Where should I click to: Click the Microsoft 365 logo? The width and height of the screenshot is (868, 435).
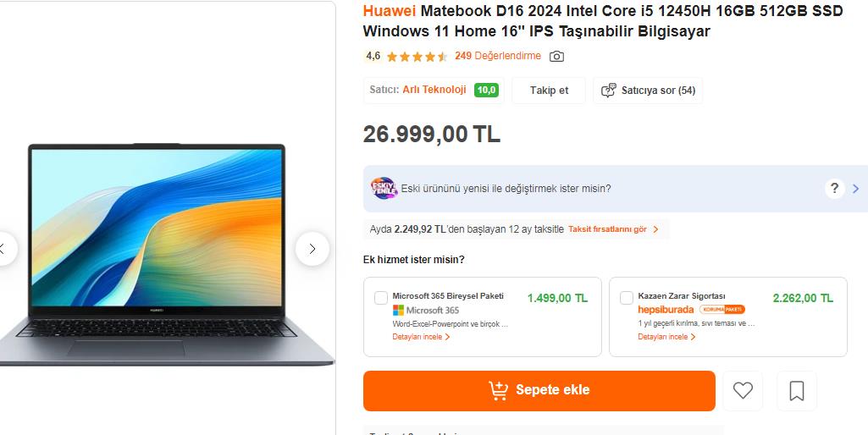pos(426,311)
